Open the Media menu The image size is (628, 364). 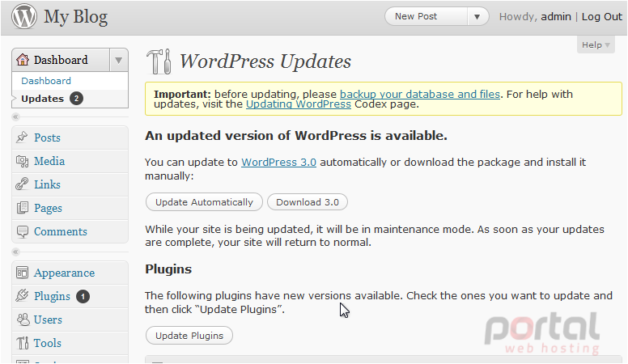point(49,161)
